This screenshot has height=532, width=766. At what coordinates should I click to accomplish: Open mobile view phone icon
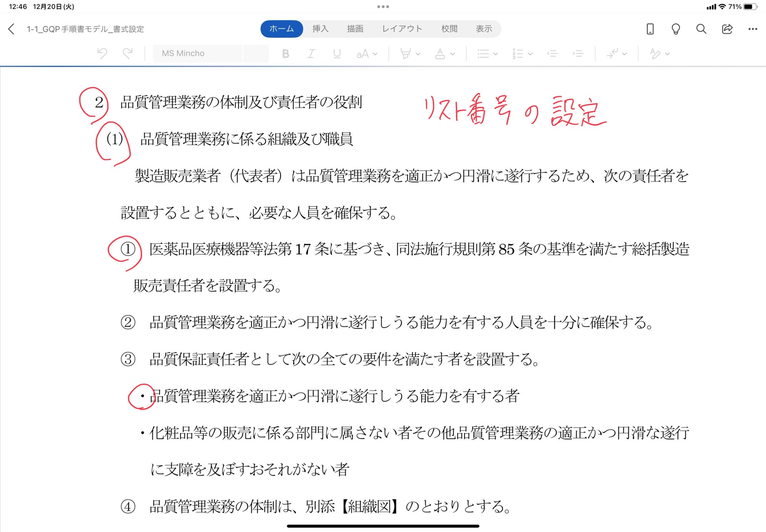649,29
